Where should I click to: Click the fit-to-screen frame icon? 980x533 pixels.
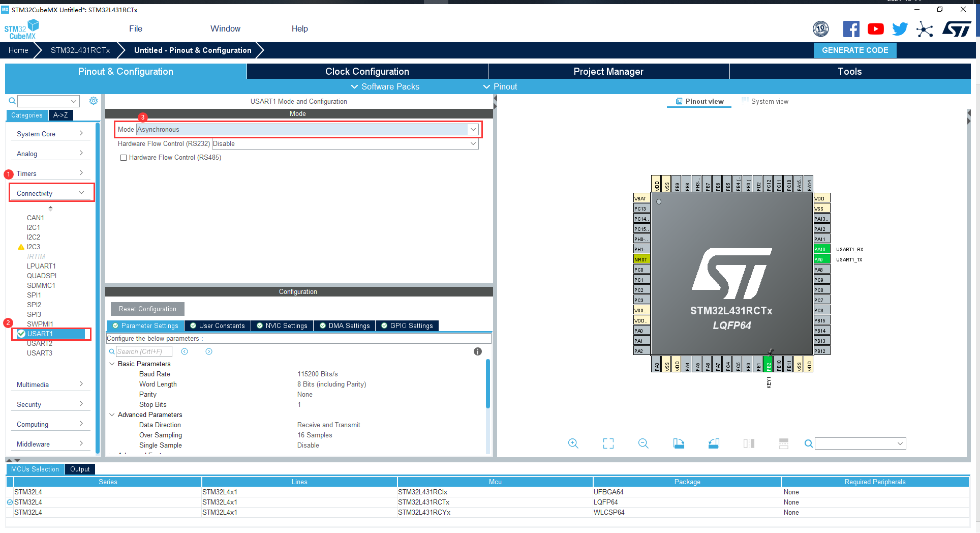click(x=608, y=443)
